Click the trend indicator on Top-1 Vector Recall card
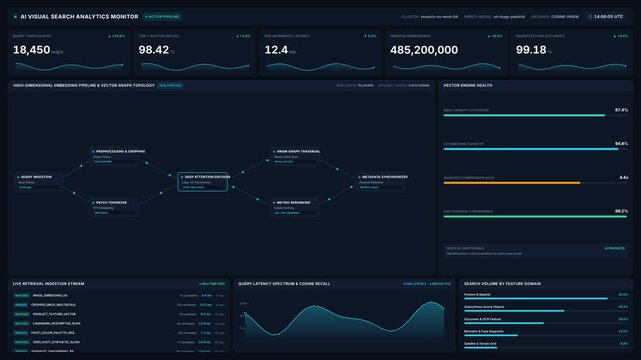Viewport: 641px width, 360px height. coord(244,36)
